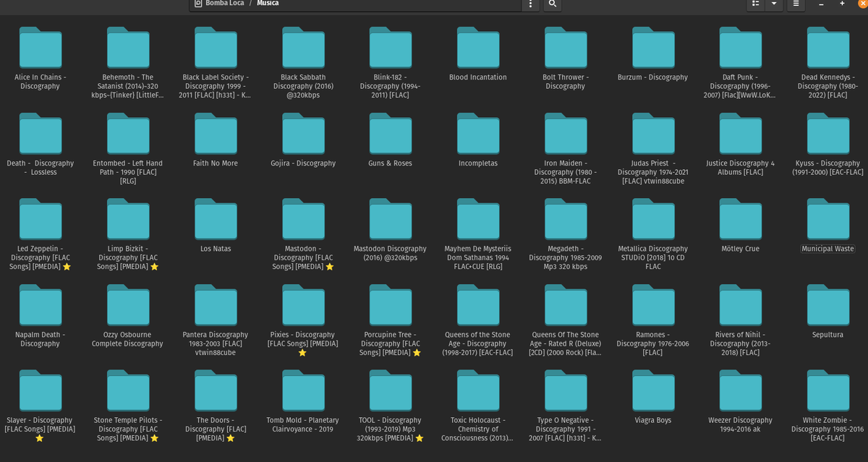The width and height of the screenshot is (868, 462).
Task: Select the White Zombie Discography folder
Action: pyautogui.click(x=828, y=390)
